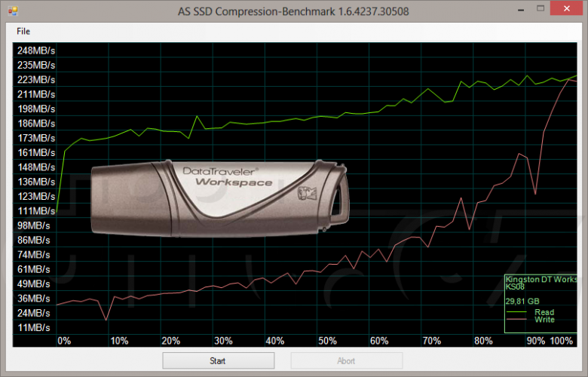Viewport: 588px width, 377px height.
Task: Click the 100% compression axis label
Action: [x=562, y=341]
